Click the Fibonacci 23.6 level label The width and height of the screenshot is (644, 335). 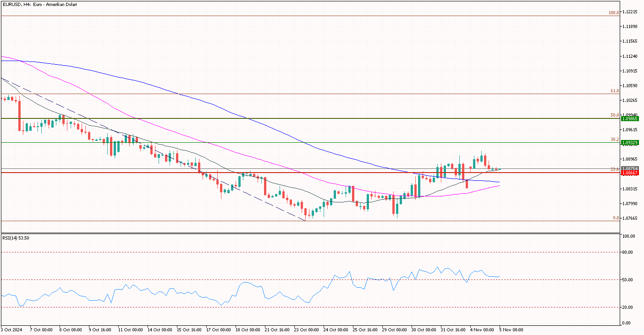tap(615, 169)
